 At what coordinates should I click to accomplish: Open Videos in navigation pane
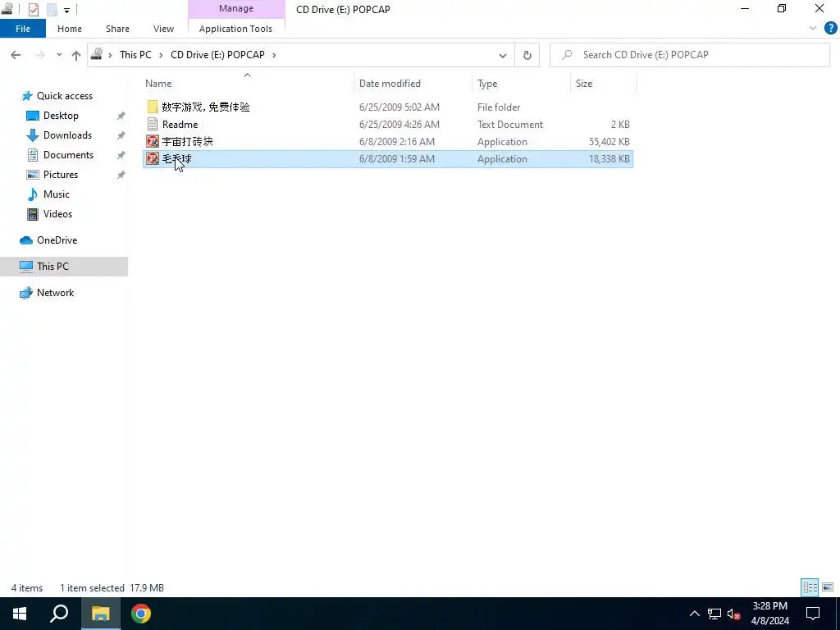pyautogui.click(x=57, y=214)
